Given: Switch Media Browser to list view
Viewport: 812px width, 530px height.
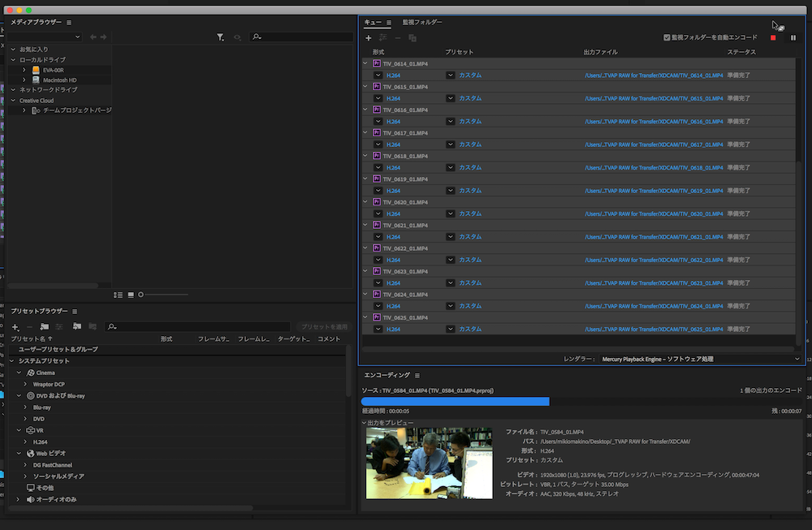Looking at the screenshot, I should coord(119,294).
